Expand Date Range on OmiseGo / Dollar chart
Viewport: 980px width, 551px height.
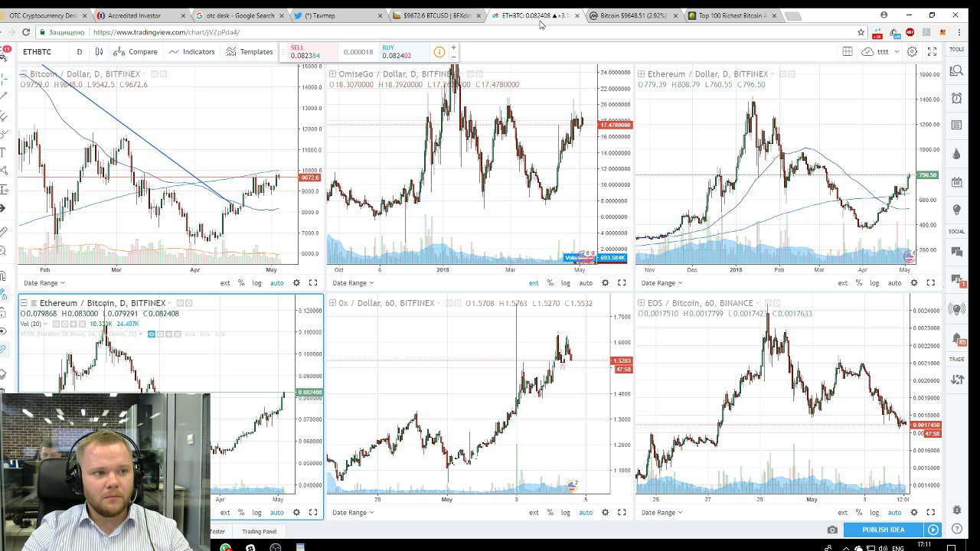[x=353, y=283]
